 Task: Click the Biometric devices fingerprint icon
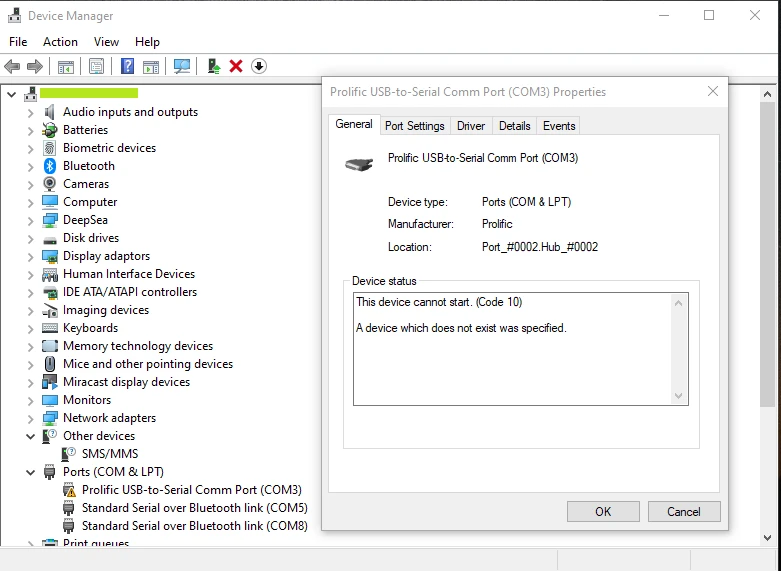point(50,148)
